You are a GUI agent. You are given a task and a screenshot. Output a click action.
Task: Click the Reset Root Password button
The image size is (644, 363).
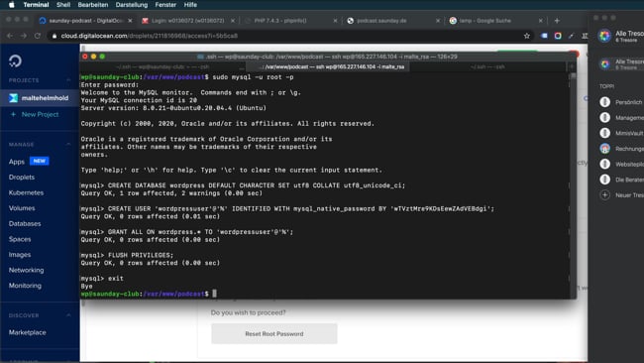(x=273, y=334)
